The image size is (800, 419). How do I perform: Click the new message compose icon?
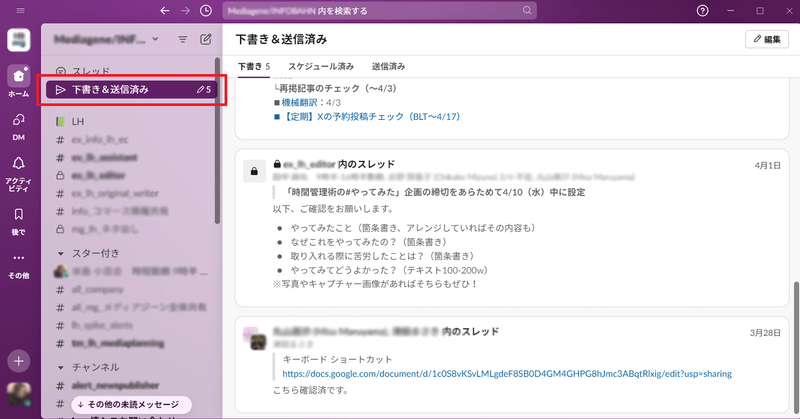click(206, 40)
